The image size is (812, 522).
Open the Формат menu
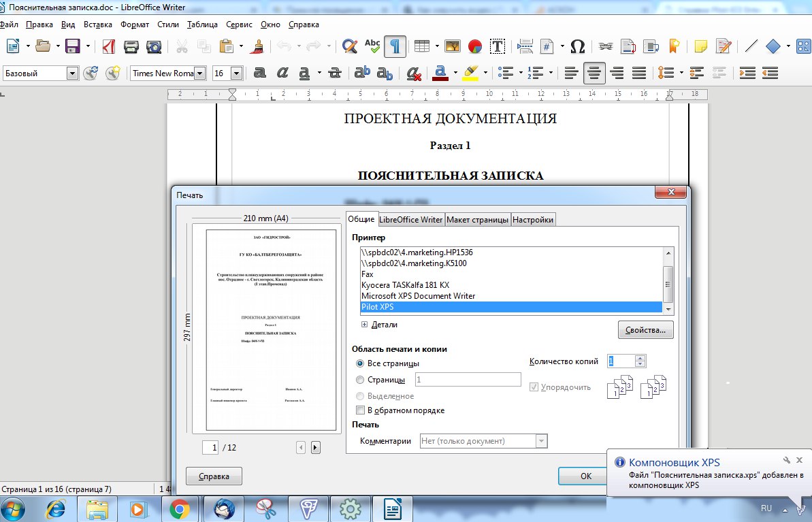tap(135, 25)
